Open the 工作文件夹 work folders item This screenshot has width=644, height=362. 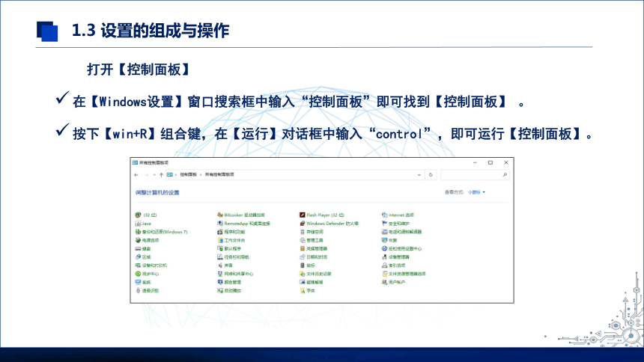tap(231, 241)
